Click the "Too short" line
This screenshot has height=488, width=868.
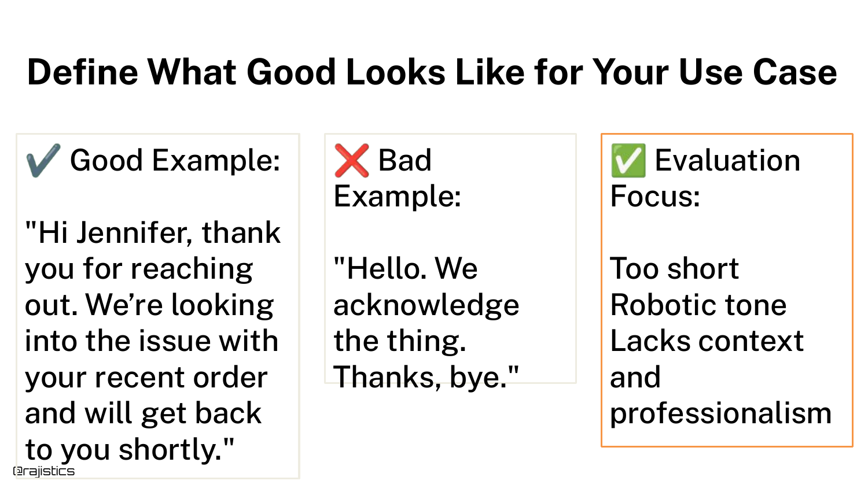click(x=674, y=269)
